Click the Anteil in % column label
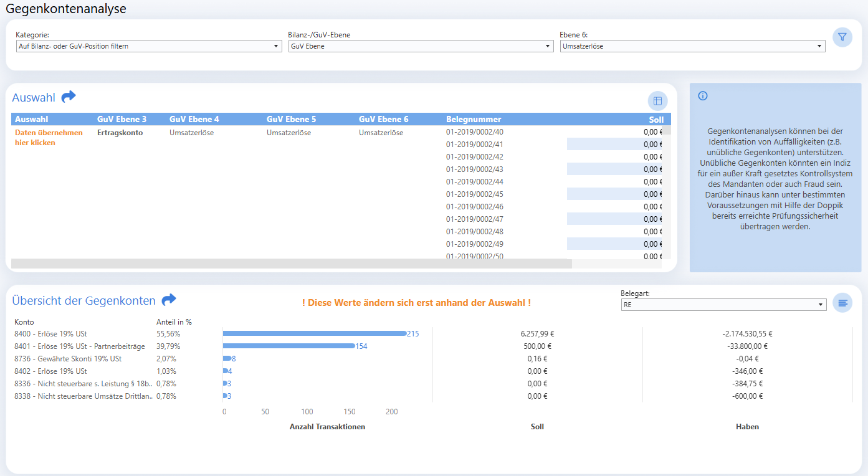 pos(174,322)
